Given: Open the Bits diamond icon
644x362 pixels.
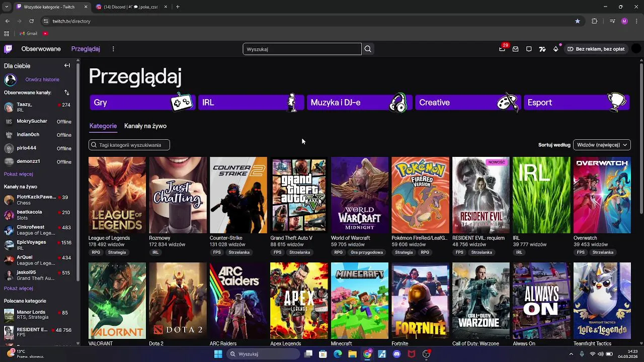Looking at the screenshot, I should [555, 49].
